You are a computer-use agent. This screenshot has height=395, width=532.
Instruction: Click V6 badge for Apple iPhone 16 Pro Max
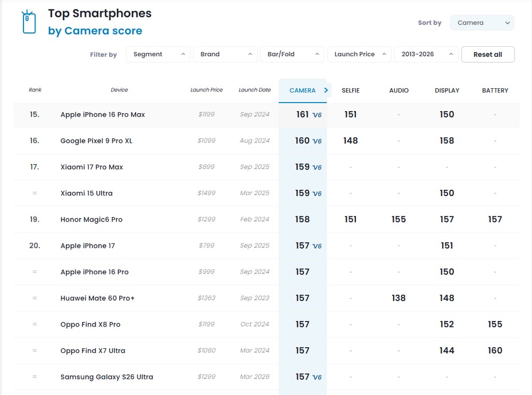317,115
